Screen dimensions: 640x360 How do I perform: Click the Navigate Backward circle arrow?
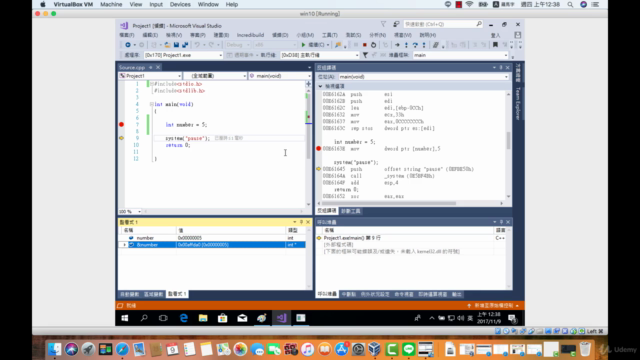pos(128,45)
